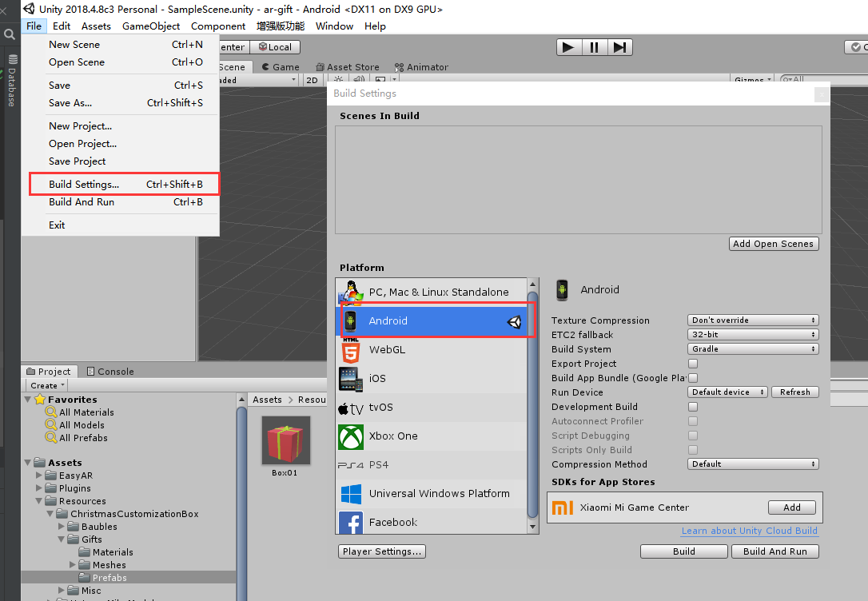
Task: Click the Xiaomi Mi logo icon
Action: [x=563, y=507]
